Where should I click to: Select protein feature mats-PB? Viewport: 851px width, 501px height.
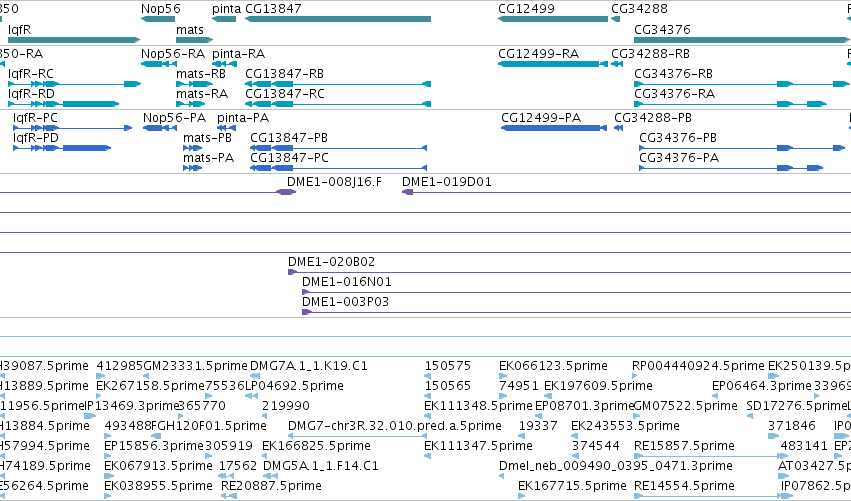pyautogui.click(x=193, y=148)
